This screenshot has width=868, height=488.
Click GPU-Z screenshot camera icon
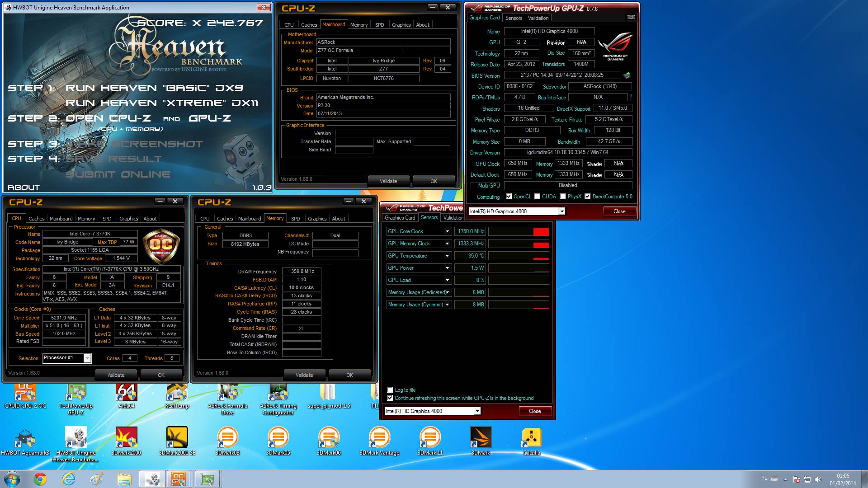pos(631,17)
